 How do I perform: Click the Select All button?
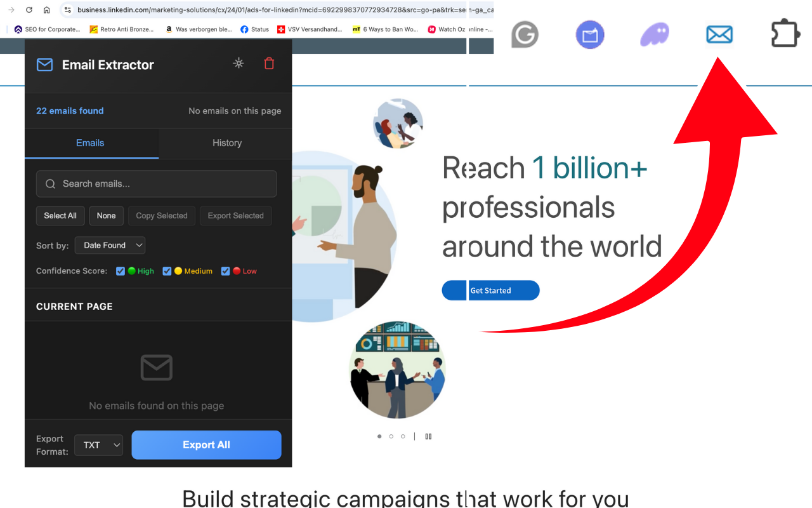point(60,216)
